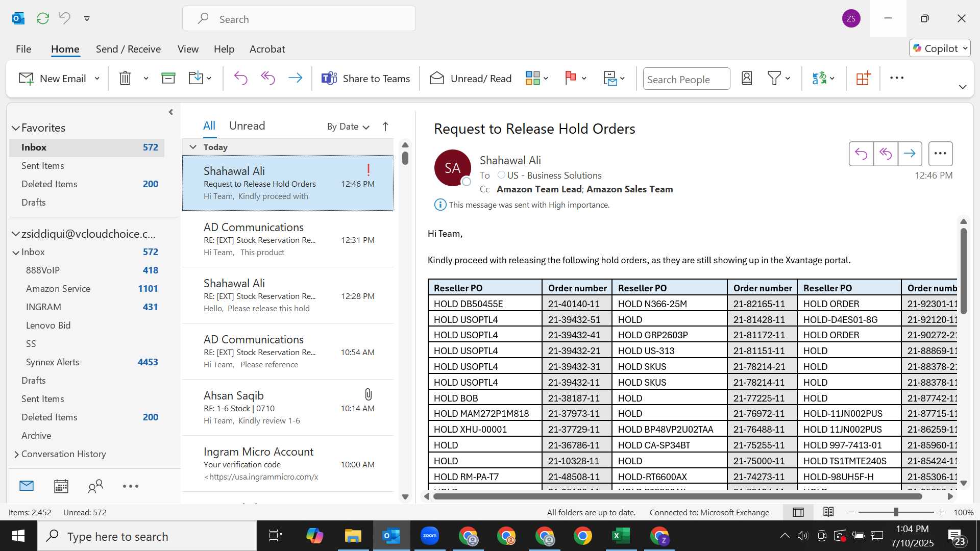Click Forward arrow in the ribbon
The image size is (980, 551).
click(x=295, y=78)
